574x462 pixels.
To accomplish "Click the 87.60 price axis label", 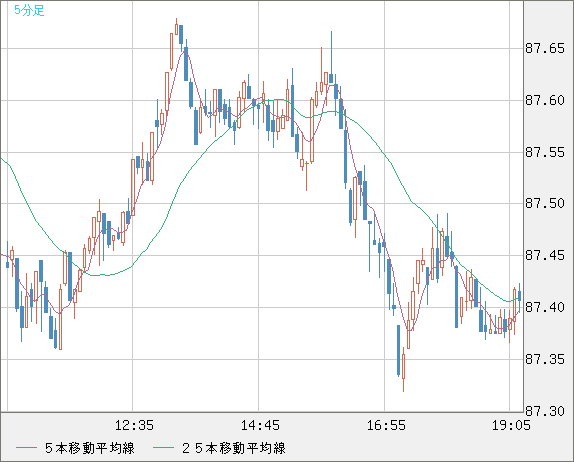I will point(545,100).
